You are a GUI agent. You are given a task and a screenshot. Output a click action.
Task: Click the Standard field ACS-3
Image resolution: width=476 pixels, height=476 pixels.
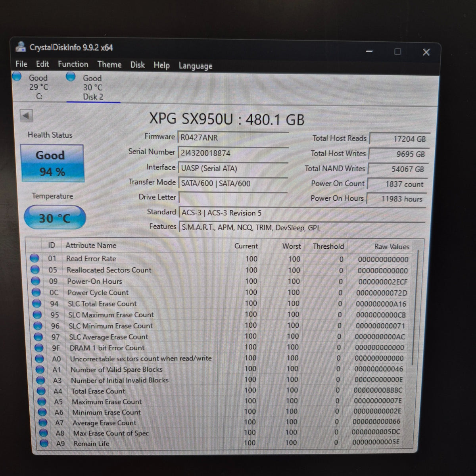(x=302, y=213)
